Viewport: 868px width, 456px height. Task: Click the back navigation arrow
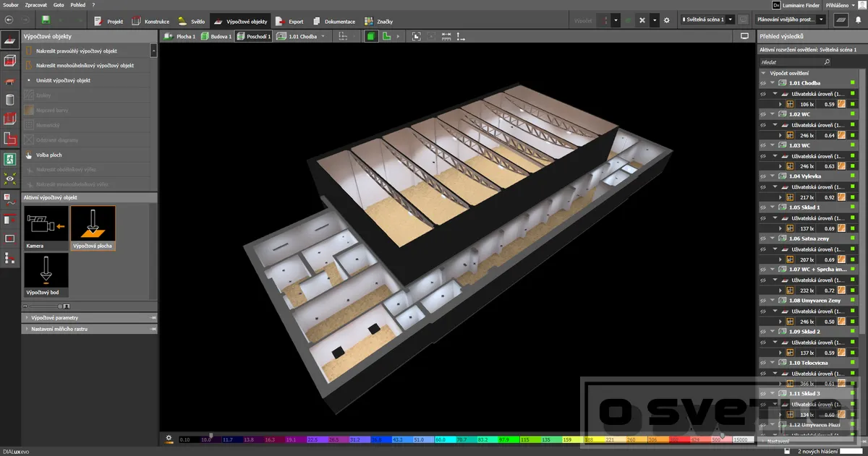click(x=9, y=20)
